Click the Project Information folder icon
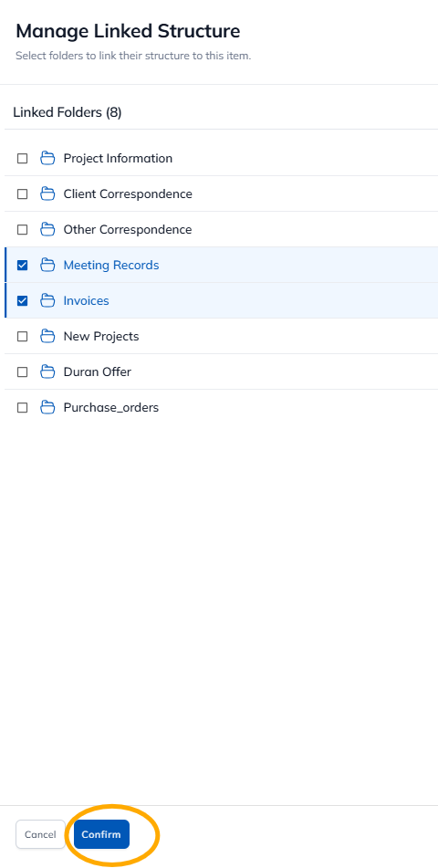 (x=47, y=158)
